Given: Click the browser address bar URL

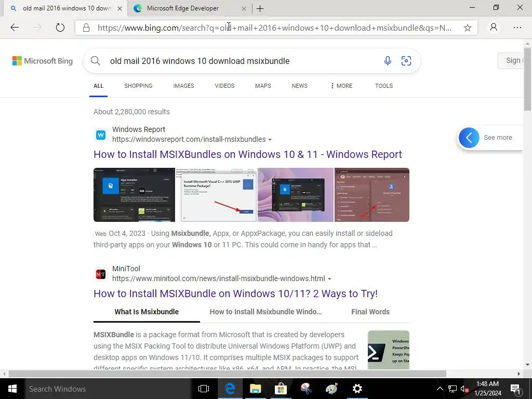Looking at the screenshot, I should 274,28.
